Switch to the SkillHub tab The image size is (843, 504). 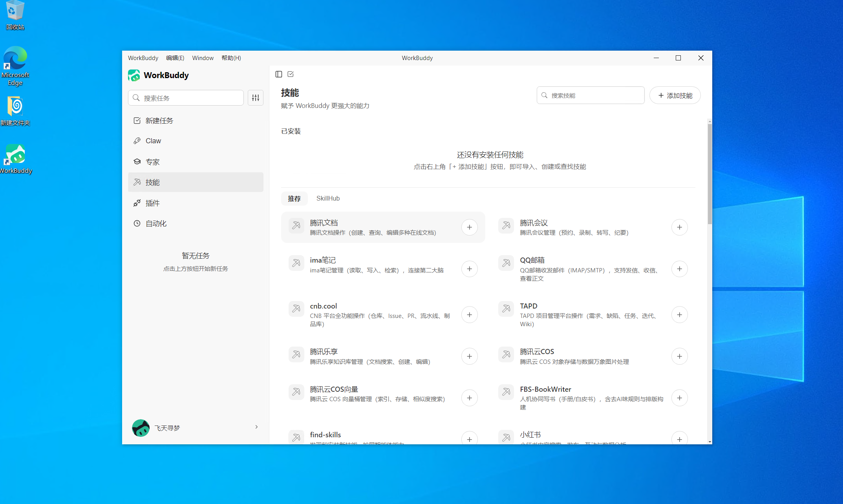pyautogui.click(x=328, y=198)
